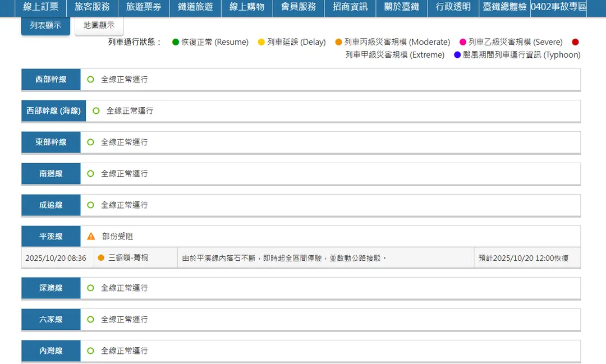Click the green status circle for 成追線

point(90,205)
